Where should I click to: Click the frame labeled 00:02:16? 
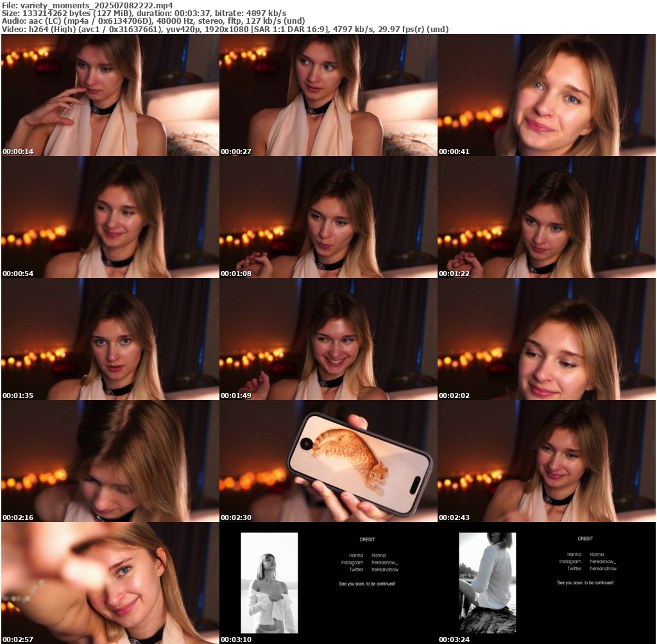click(x=110, y=461)
